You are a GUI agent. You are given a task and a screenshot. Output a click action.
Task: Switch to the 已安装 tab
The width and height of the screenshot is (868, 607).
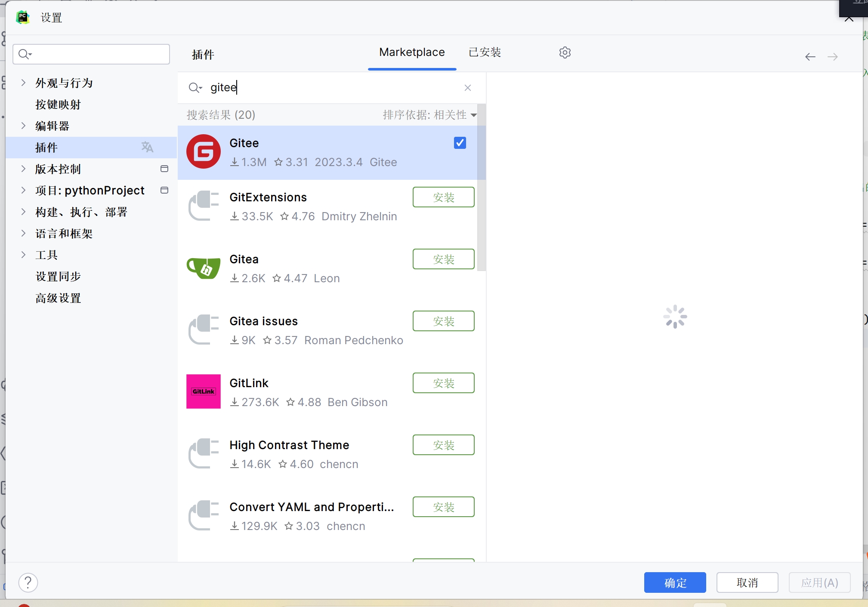pos(485,52)
